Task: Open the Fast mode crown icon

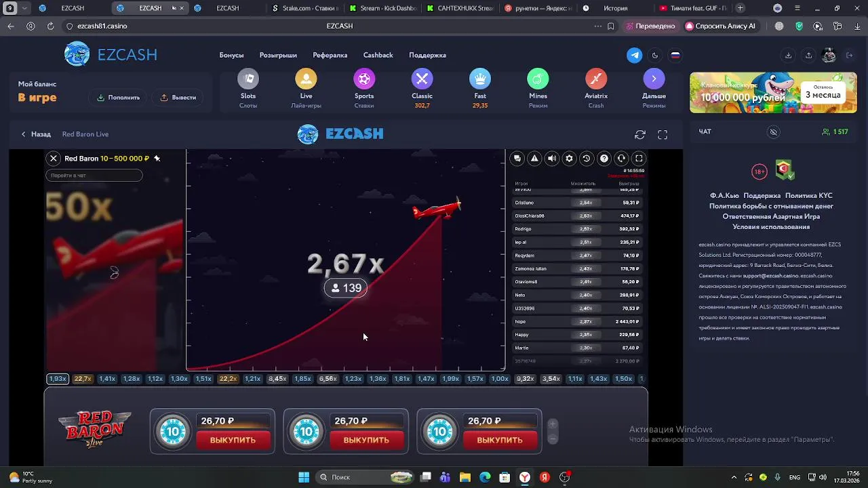Action: [x=480, y=79]
